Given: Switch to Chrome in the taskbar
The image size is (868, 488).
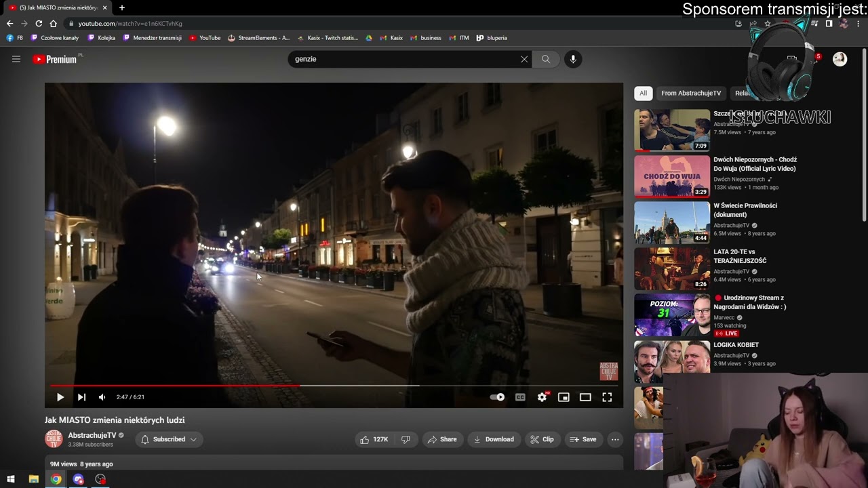Looking at the screenshot, I should (56, 479).
